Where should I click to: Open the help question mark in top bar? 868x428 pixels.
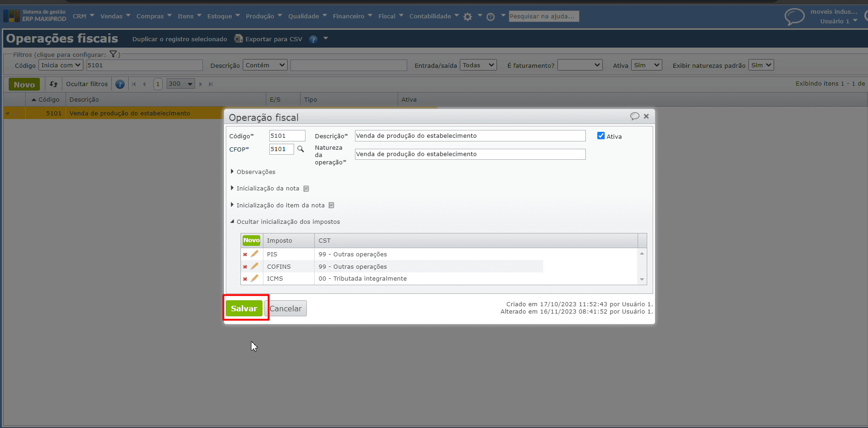click(491, 16)
